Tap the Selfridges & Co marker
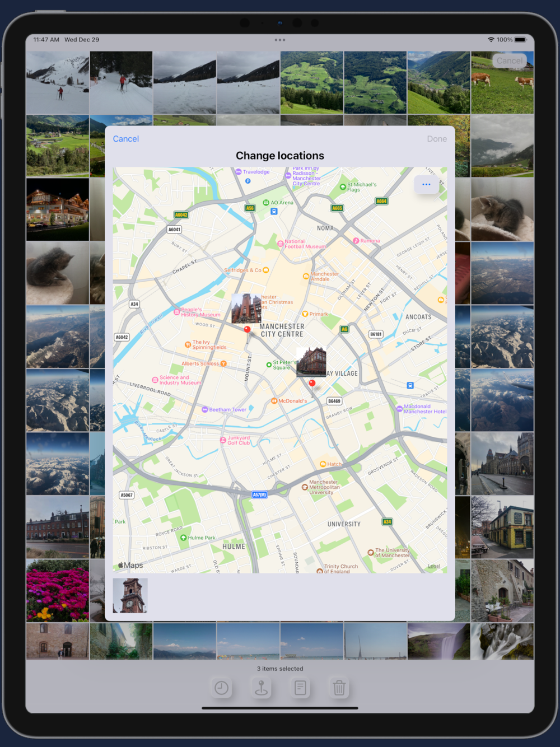The height and width of the screenshot is (747, 560). 266,270
